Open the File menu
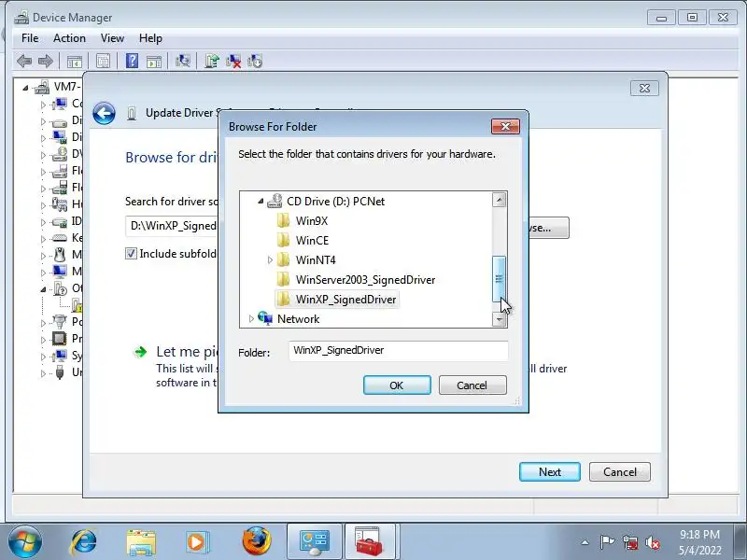This screenshot has height=560, width=747. 30,38
